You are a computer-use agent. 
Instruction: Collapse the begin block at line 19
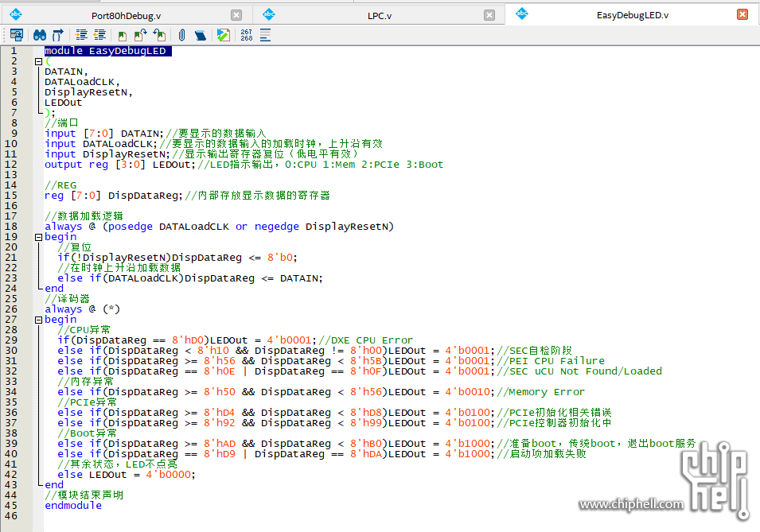click(x=38, y=238)
